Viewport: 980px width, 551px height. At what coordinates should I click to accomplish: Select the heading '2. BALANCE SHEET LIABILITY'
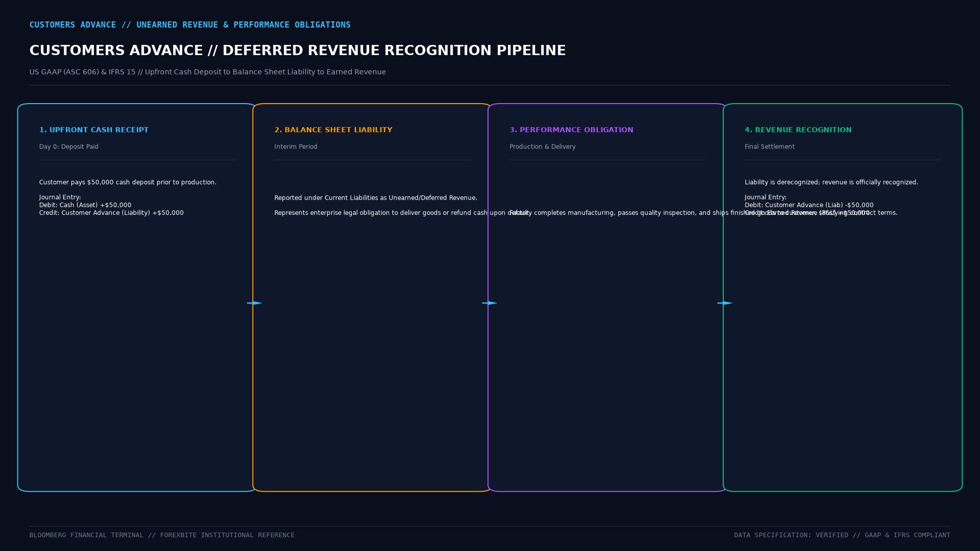333,130
